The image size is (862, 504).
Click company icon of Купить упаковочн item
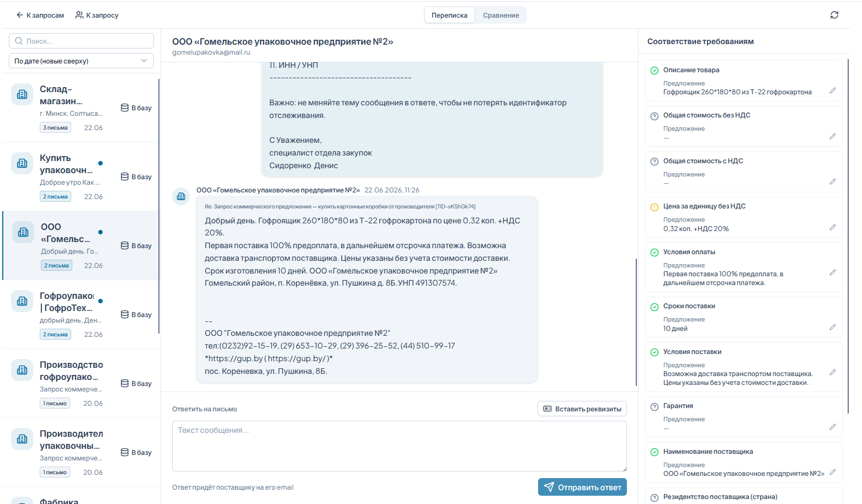(22, 163)
